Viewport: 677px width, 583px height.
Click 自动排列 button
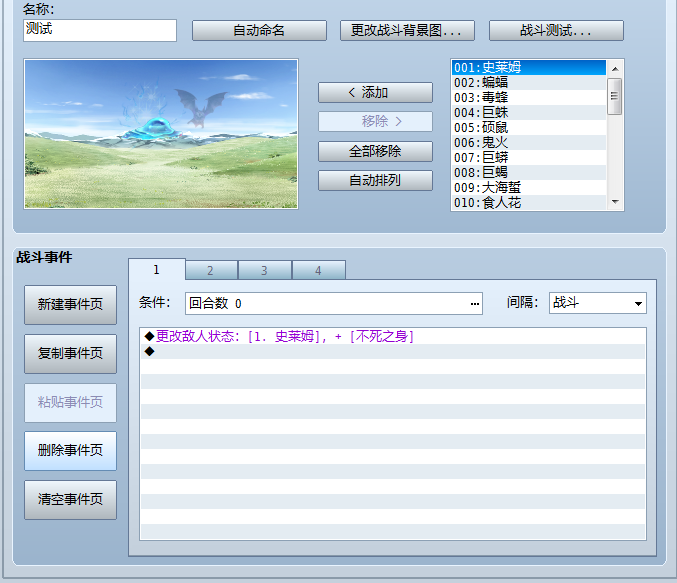coord(375,180)
